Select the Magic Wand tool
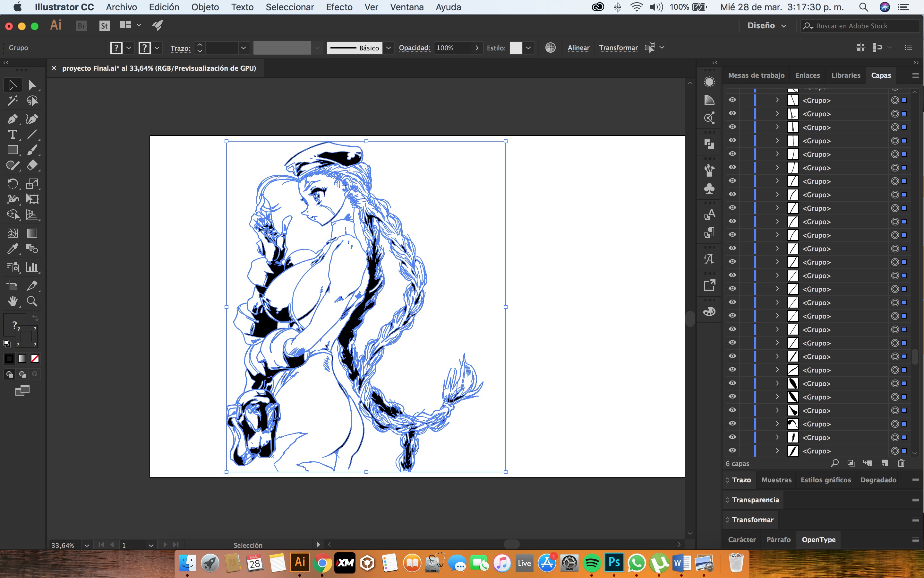Screen dimensions: 924x578 click(12, 101)
